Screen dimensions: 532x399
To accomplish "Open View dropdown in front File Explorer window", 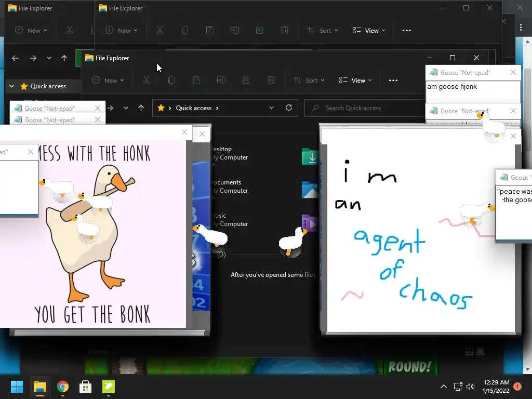I will (355, 81).
